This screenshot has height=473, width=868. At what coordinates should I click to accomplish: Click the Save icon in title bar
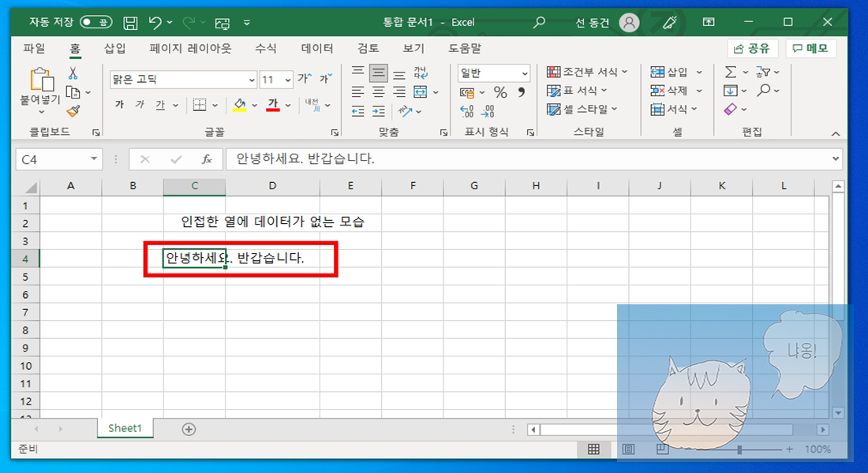[130, 23]
